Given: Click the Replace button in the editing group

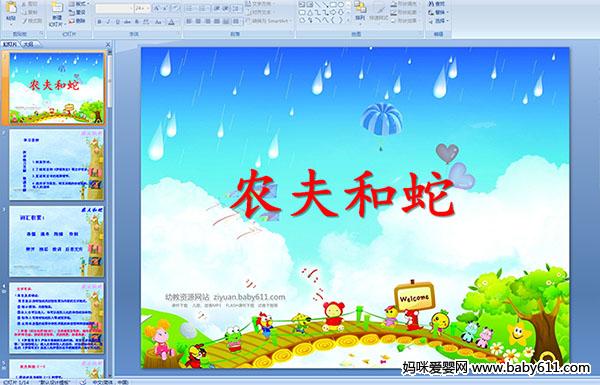Looking at the screenshot, I should pos(437,12).
